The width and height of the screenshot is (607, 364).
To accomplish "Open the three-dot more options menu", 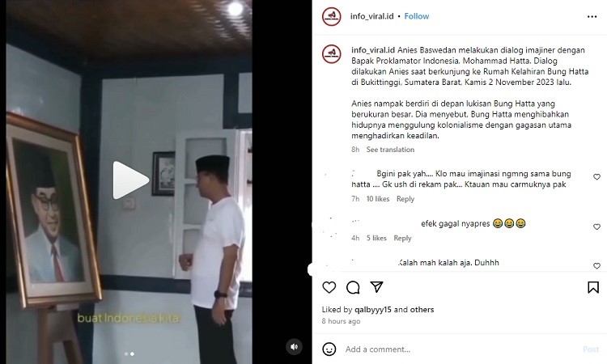I will coord(592,17).
